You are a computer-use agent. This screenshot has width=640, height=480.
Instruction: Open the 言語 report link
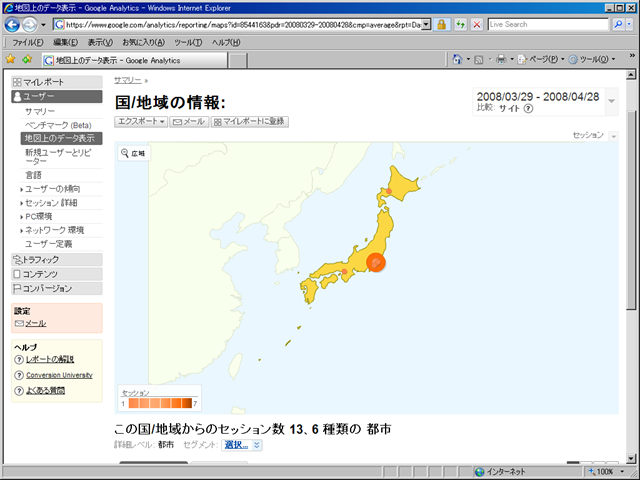33,175
